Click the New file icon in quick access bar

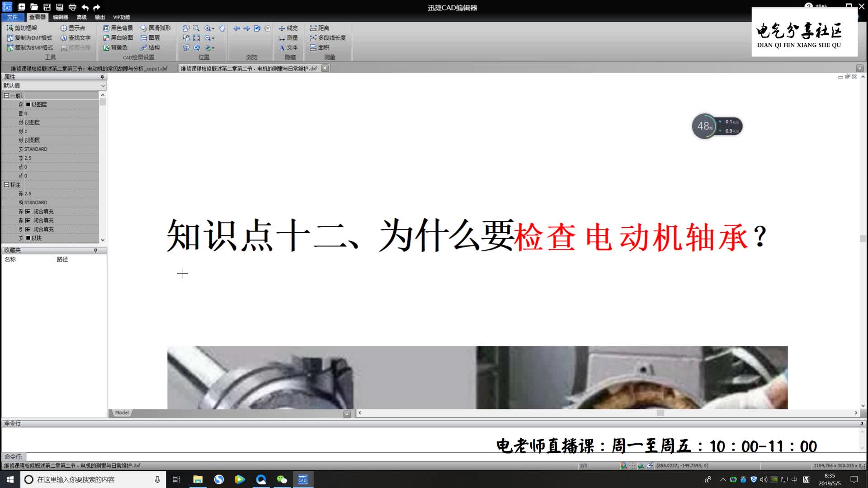click(x=21, y=7)
